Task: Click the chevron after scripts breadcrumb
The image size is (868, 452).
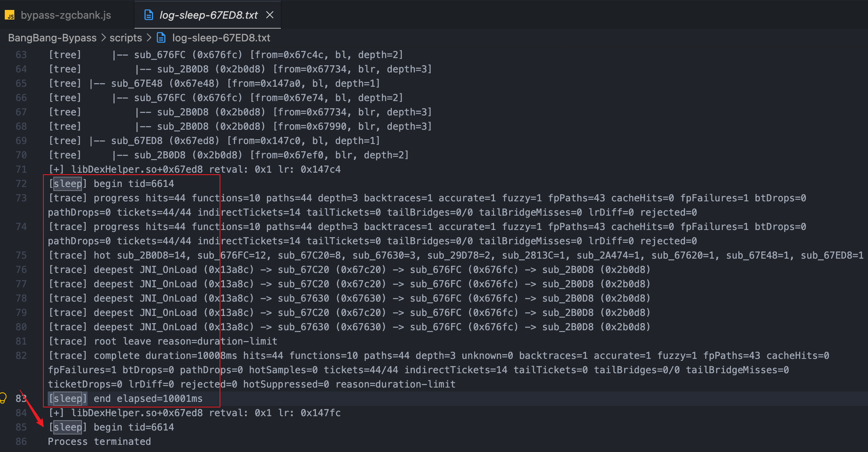Action: [149, 38]
